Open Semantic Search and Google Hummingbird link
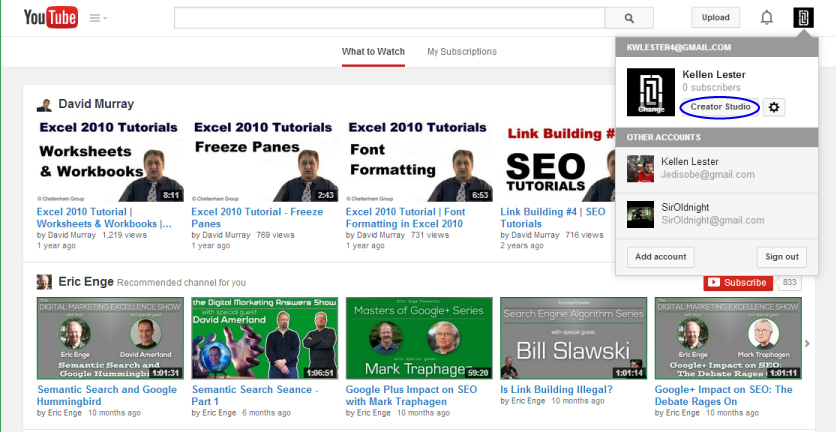836x432 pixels. click(107, 395)
